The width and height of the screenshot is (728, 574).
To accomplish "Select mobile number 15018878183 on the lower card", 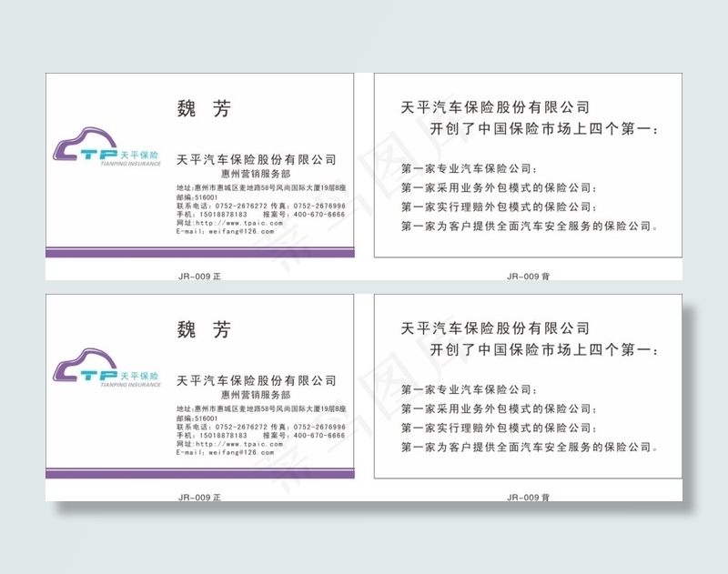I will pyautogui.click(x=223, y=435).
